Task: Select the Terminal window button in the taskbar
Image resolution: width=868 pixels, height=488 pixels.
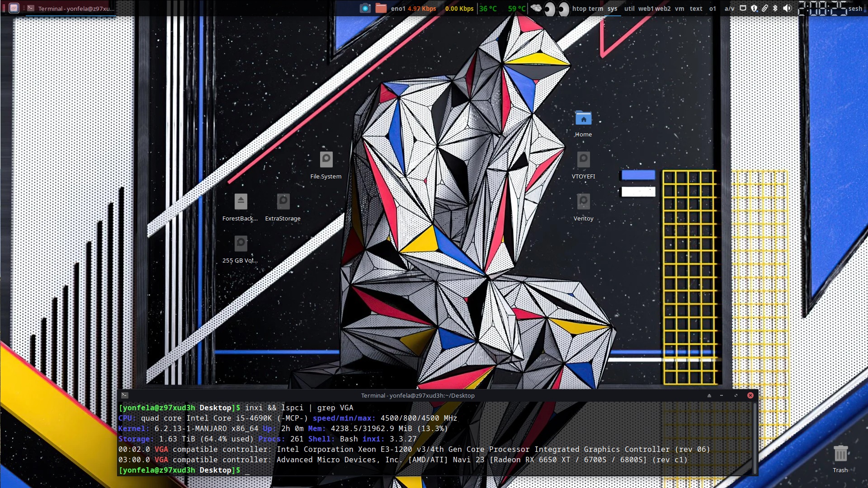Action: (x=71, y=8)
